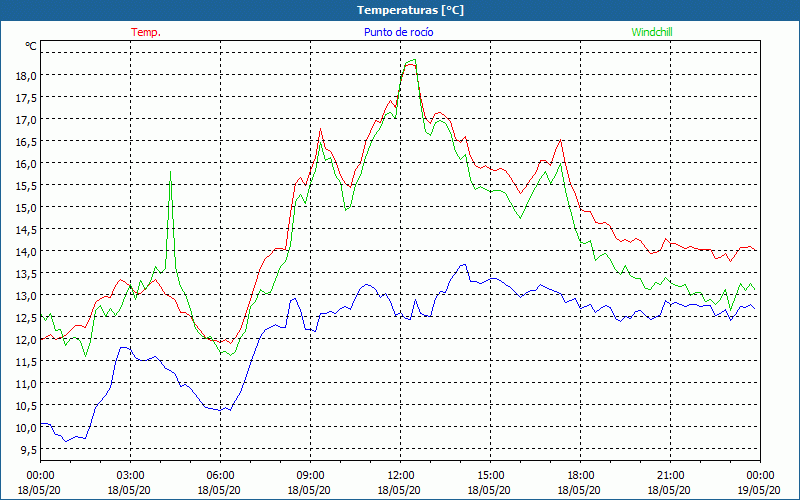Click the 15:00 time axis label
The image size is (800, 500).
coord(490,476)
